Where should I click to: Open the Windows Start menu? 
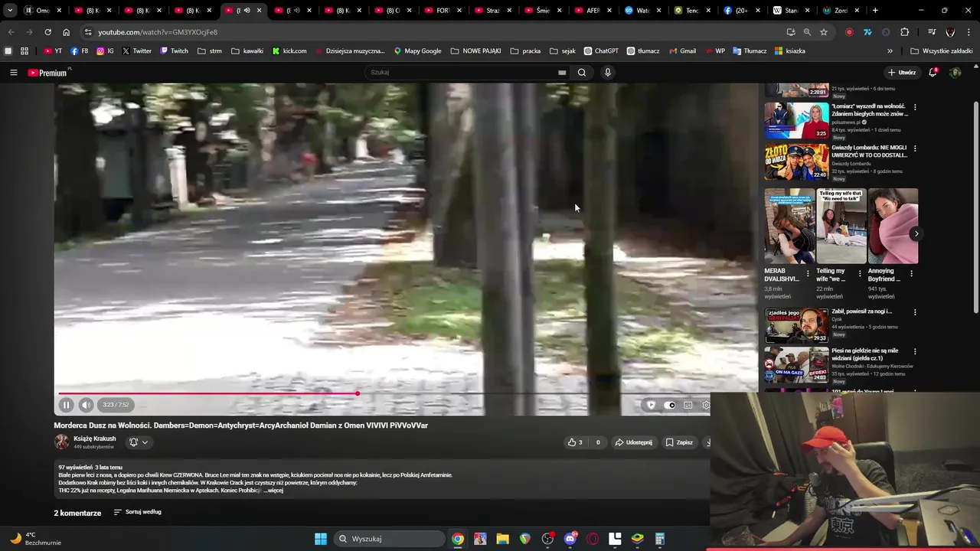(x=321, y=539)
